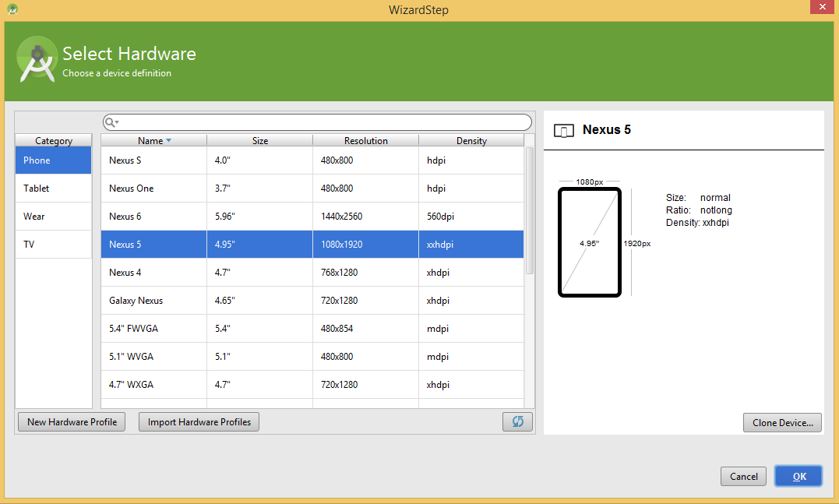839x504 pixels.
Task: Click the hdpi density of Nexus S row
Action: [x=471, y=160]
